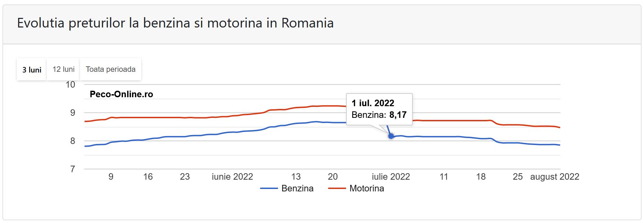Click the Benzina legend label
The width and height of the screenshot is (644, 223).
click(297, 188)
